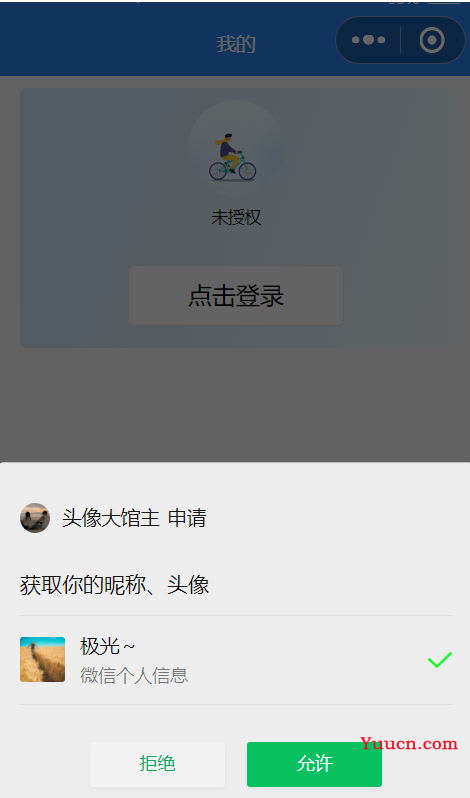The width and height of the screenshot is (470, 798).
Task: Select the wheat field profile picture
Action: pos(42,659)
